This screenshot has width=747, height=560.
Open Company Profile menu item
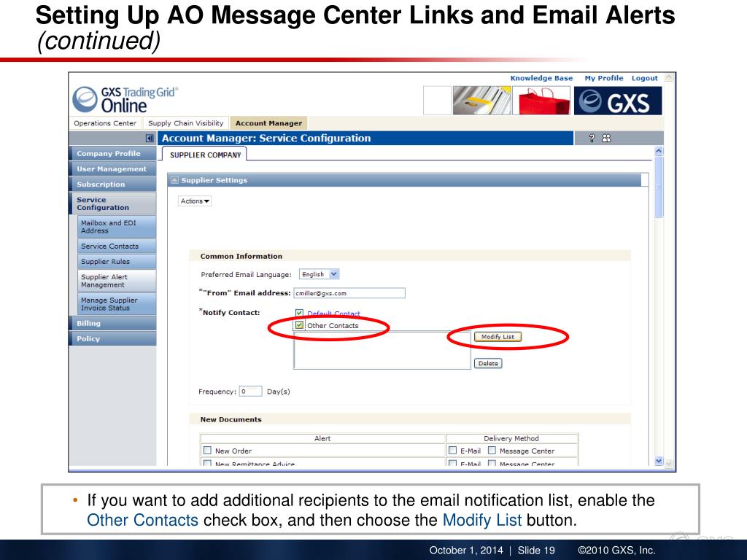point(113,153)
